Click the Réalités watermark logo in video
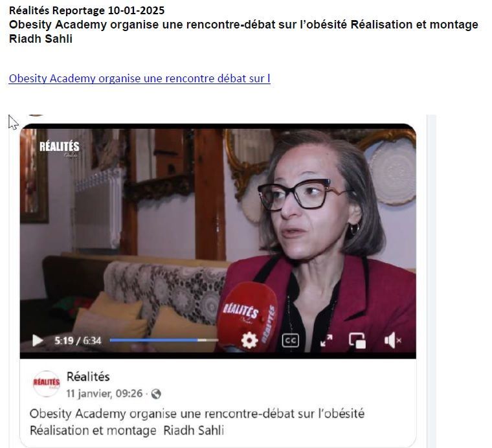Image resolution: width=492 pixels, height=448 pixels. 60,148
